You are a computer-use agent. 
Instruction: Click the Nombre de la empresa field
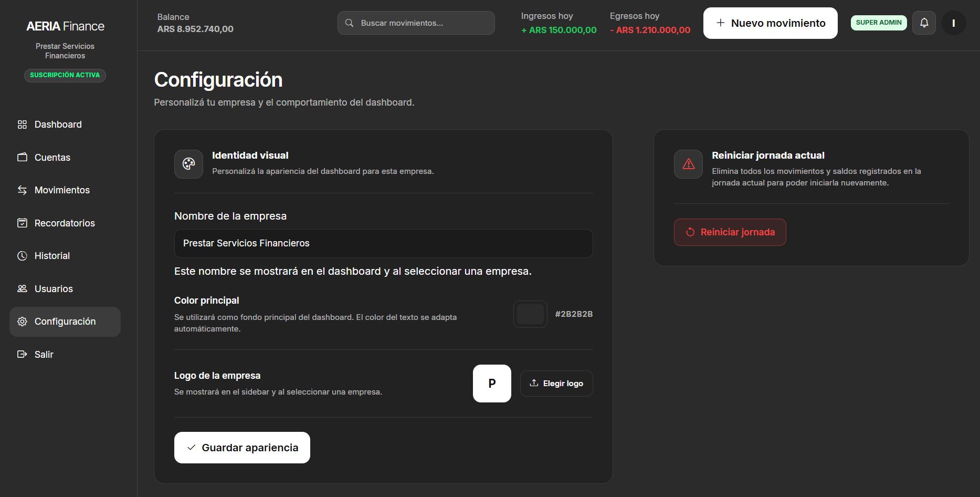[x=383, y=243]
